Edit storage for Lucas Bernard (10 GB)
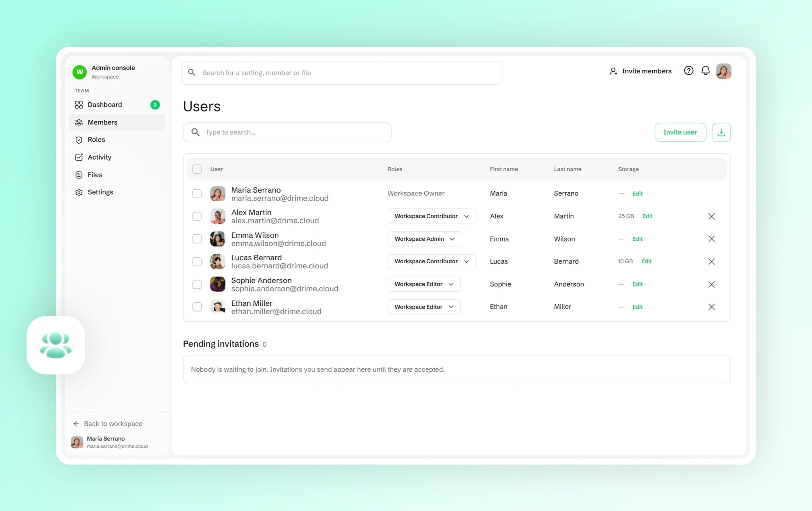 point(646,261)
